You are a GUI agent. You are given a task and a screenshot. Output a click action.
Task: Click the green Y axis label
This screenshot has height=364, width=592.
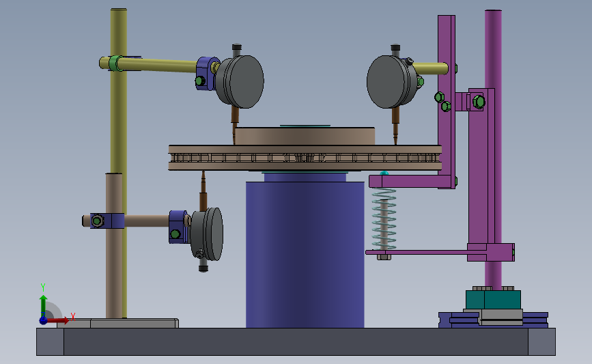[x=42, y=288]
